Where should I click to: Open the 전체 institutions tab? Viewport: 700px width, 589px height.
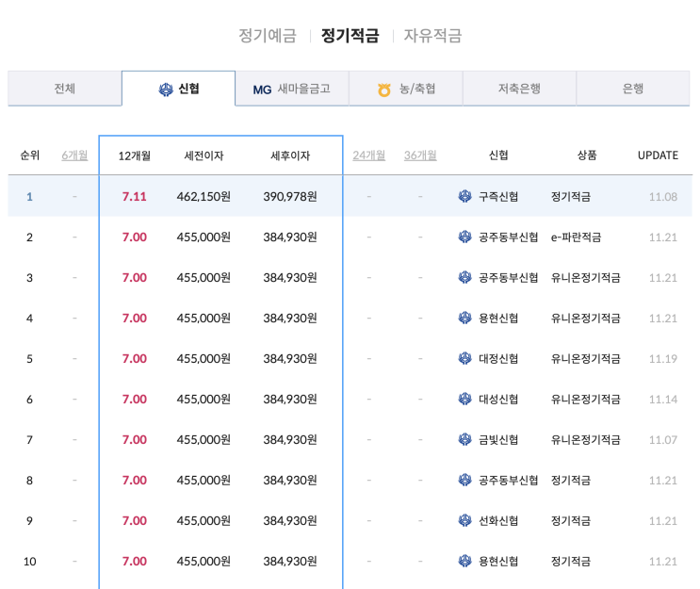(x=65, y=89)
